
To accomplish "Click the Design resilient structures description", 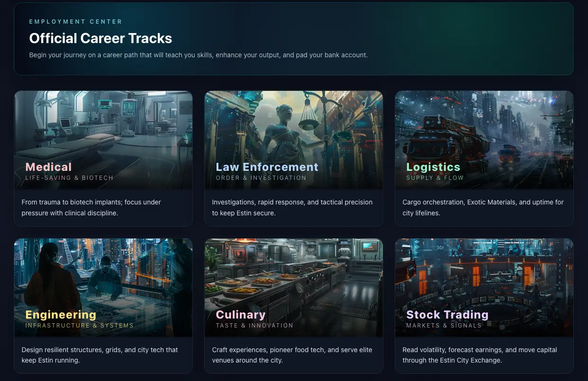I will (x=100, y=355).
